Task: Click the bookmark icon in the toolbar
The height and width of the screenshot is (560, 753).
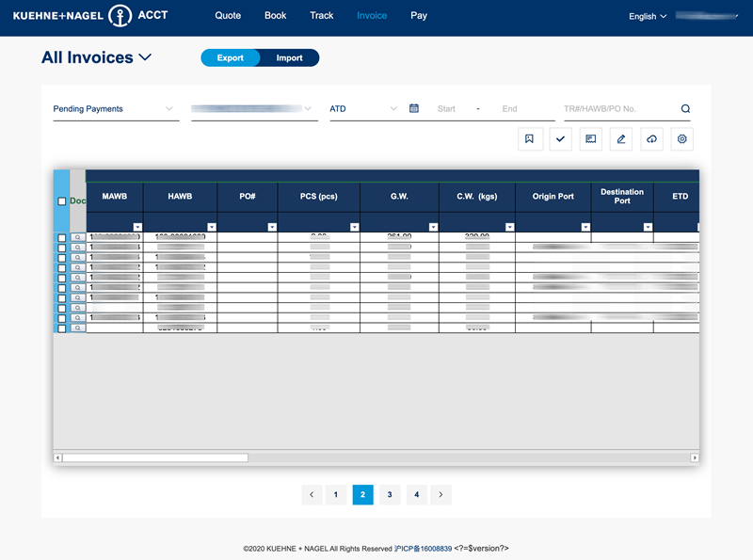Action: [x=530, y=139]
